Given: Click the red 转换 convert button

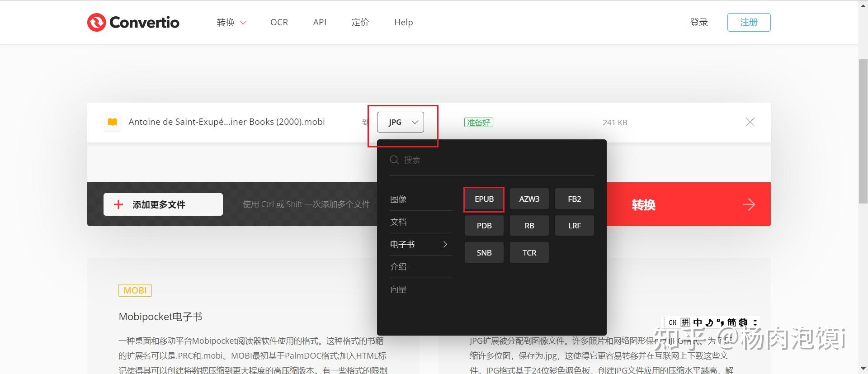Looking at the screenshot, I should [689, 204].
